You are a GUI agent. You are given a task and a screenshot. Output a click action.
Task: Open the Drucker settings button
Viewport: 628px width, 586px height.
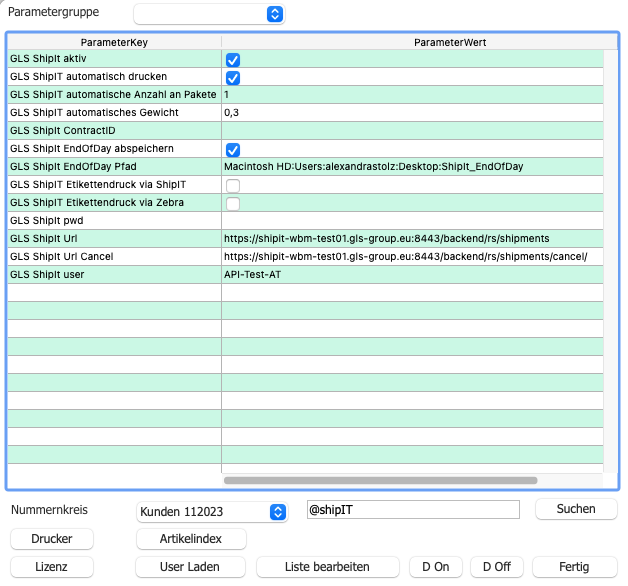pos(52,539)
